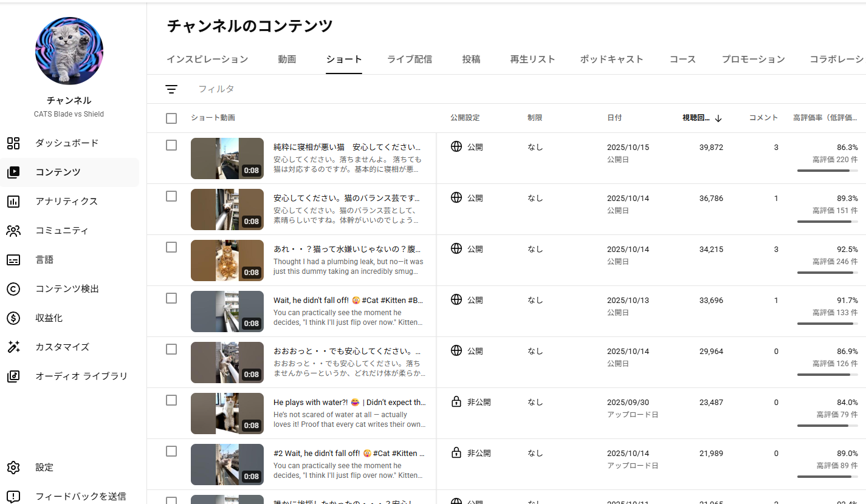Open the 'Wait, he didn't fall off!' video title link

click(348, 300)
